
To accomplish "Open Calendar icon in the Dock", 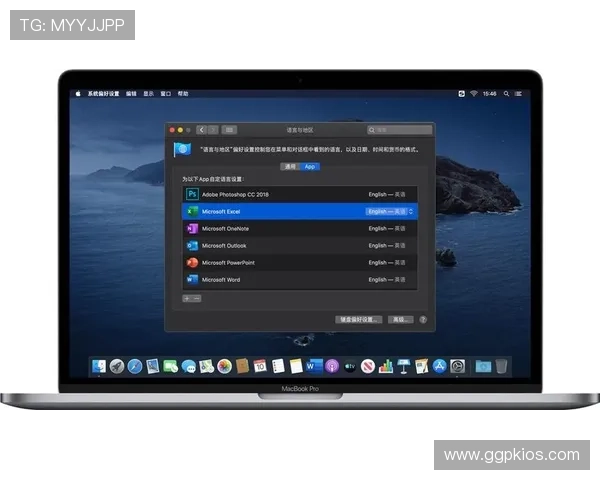I will coord(260,366).
